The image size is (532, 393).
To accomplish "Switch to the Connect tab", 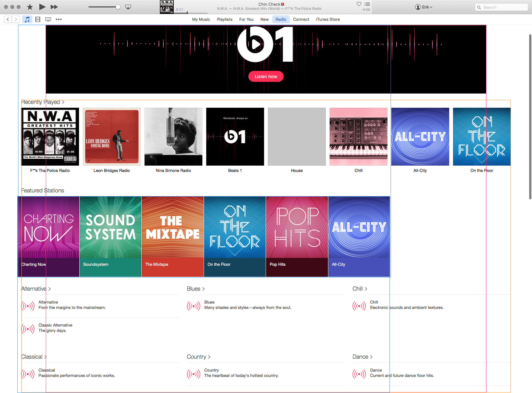I will pos(301,19).
